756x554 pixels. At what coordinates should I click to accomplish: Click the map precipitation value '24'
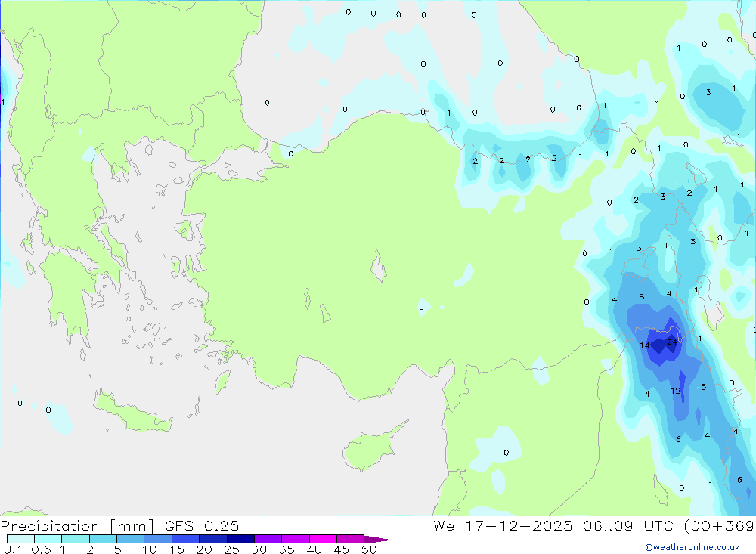click(x=671, y=342)
